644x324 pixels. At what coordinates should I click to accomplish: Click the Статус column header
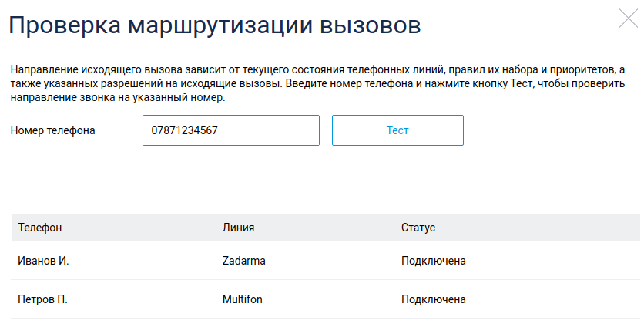pyautogui.click(x=418, y=228)
